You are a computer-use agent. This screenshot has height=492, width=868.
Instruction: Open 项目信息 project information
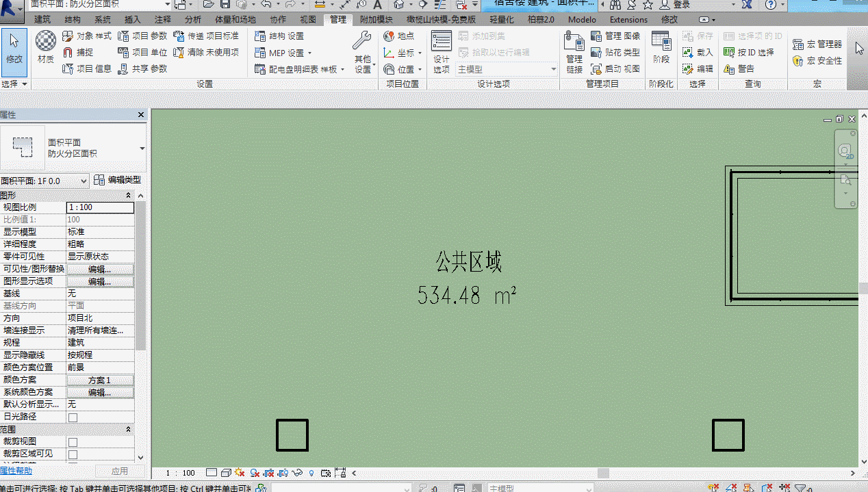tap(87, 68)
